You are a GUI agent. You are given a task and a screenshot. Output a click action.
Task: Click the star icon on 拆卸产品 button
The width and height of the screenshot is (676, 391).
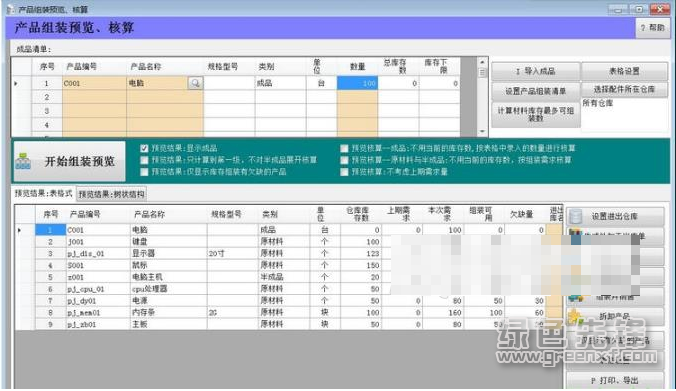(x=576, y=317)
